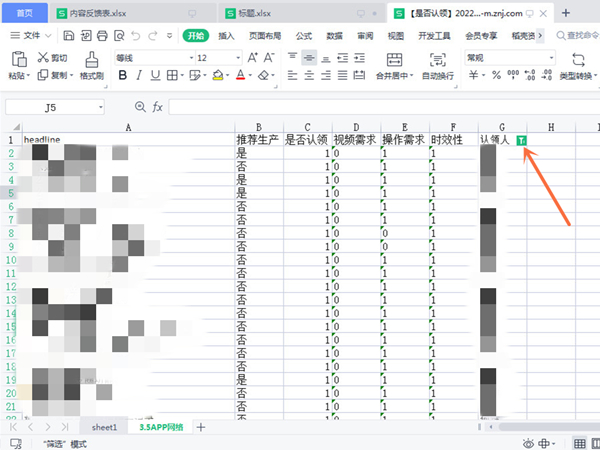Toggle underline formatting
Viewport: 600px width, 450px height.
pos(159,76)
